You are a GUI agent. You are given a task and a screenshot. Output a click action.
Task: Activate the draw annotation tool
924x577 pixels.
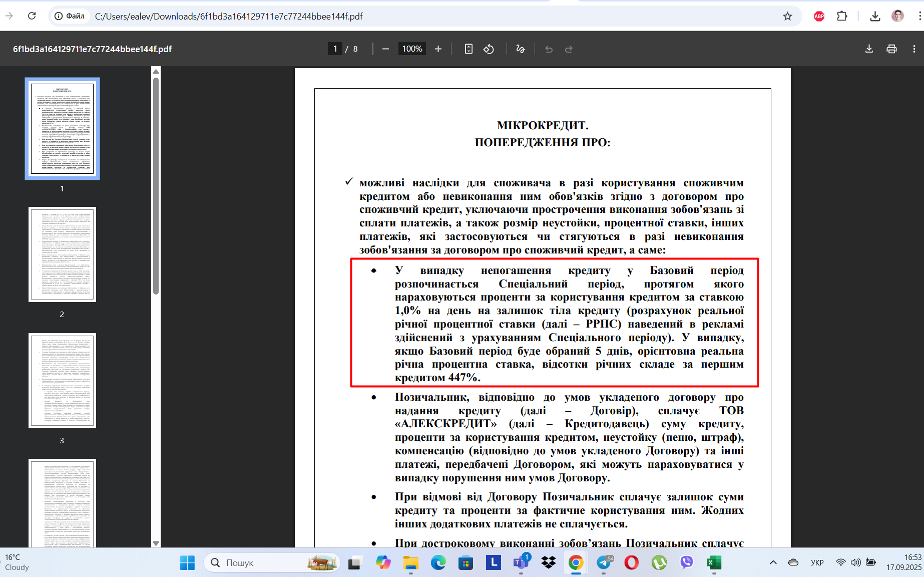pyautogui.click(x=521, y=49)
